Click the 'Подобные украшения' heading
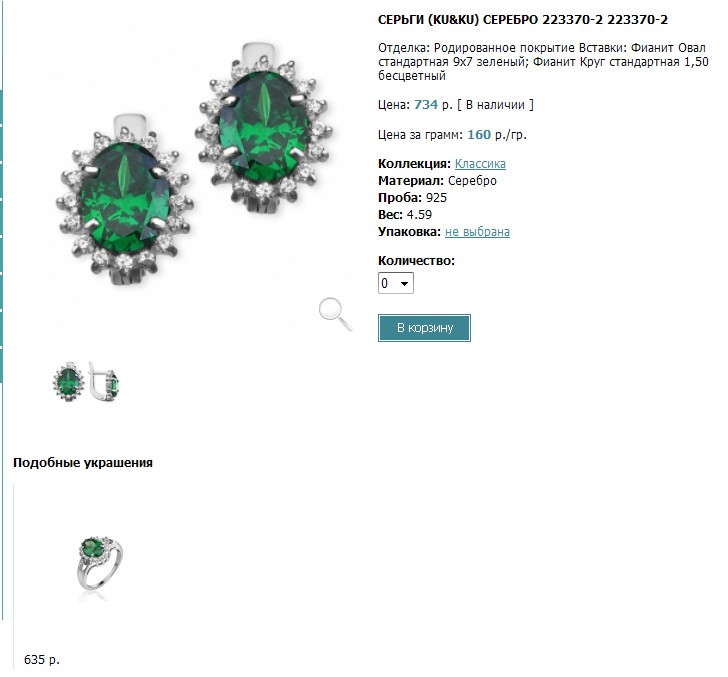 click(x=83, y=463)
